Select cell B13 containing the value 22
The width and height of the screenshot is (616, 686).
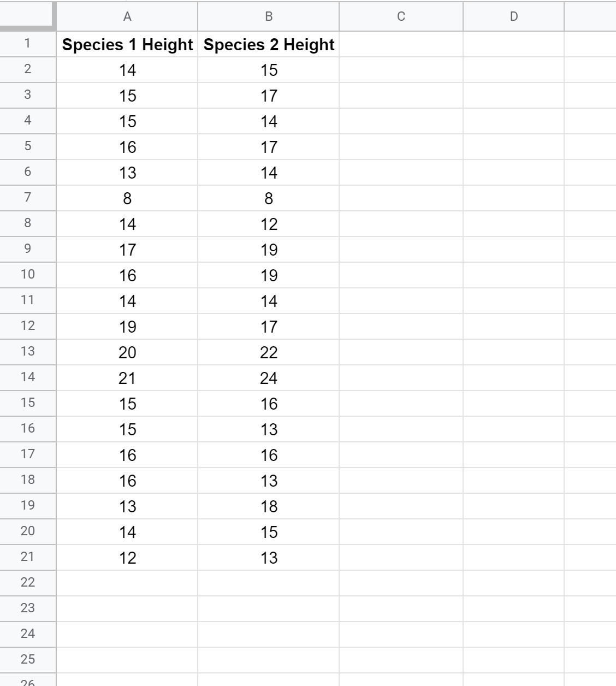[x=269, y=352]
